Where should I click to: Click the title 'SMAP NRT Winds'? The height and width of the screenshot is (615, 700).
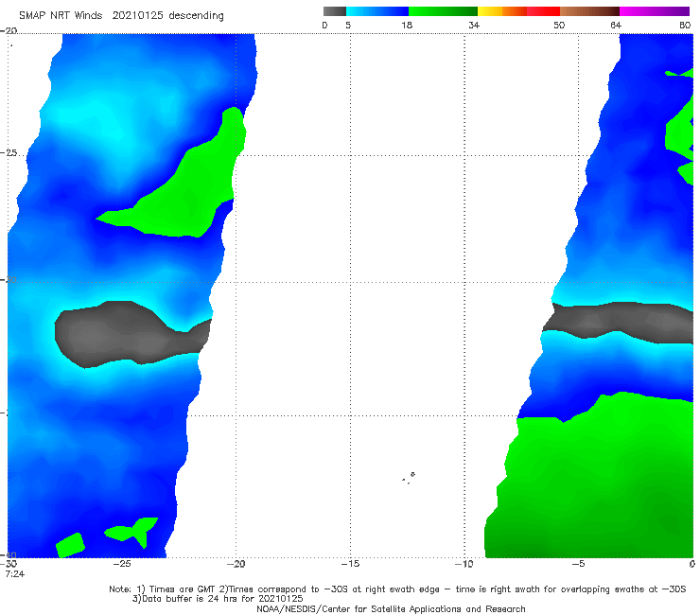click(x=61, y=16)
